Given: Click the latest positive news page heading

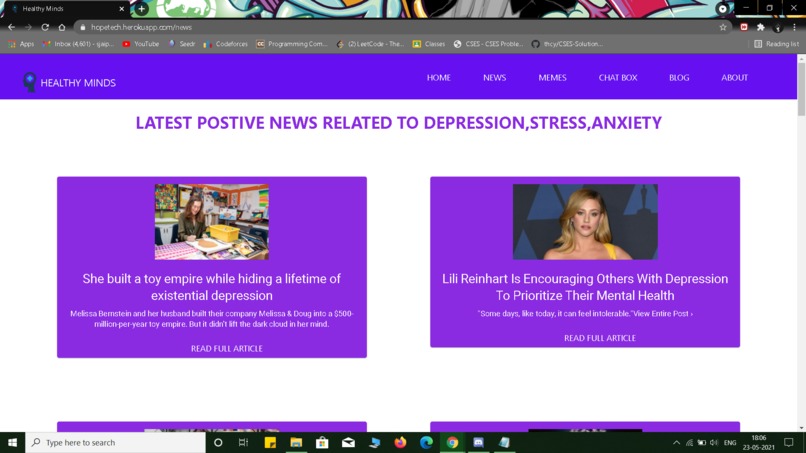Looking at the screenshot, I should coord(398,123).
